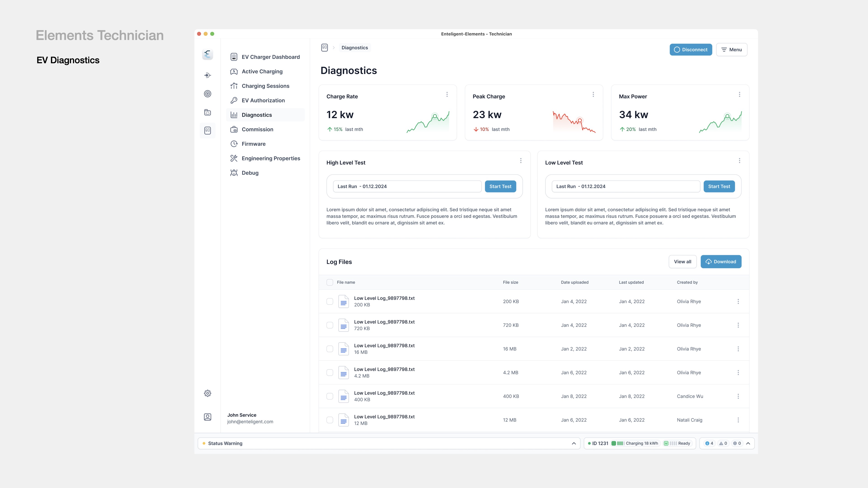
Task: Open row actions for the 16 MB log file
Action: click(x=738, y=349)
